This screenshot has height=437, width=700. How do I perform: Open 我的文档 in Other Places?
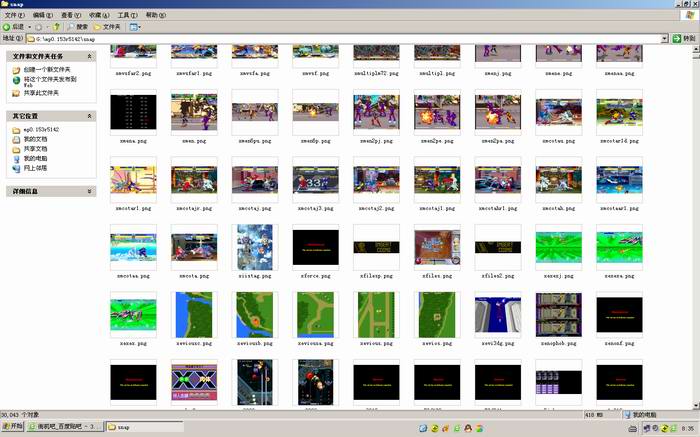(35, 139)
